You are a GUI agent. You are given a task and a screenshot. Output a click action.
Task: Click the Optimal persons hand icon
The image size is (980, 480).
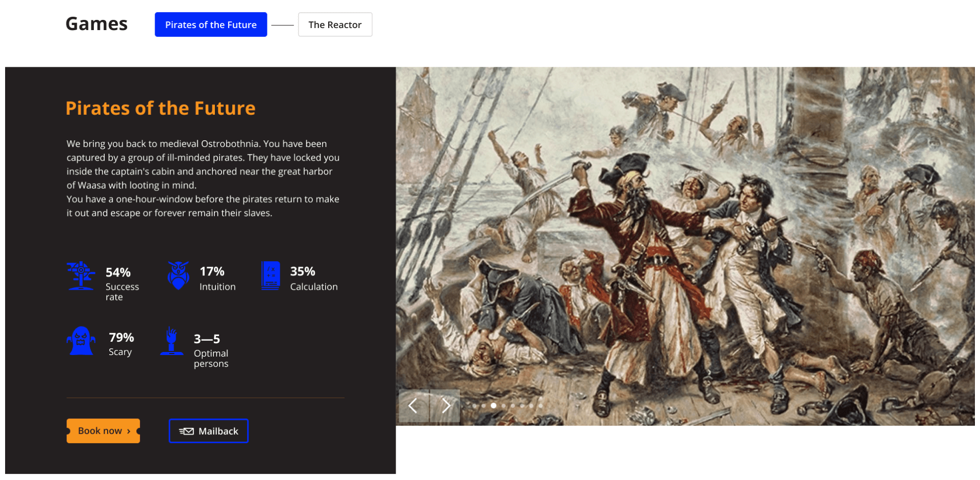171,341
